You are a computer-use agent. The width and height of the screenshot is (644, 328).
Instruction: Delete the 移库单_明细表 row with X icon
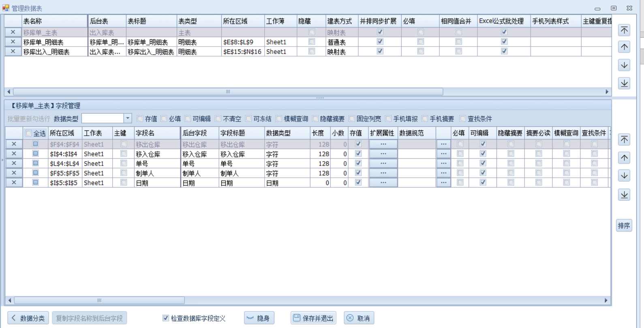(13, 42)
